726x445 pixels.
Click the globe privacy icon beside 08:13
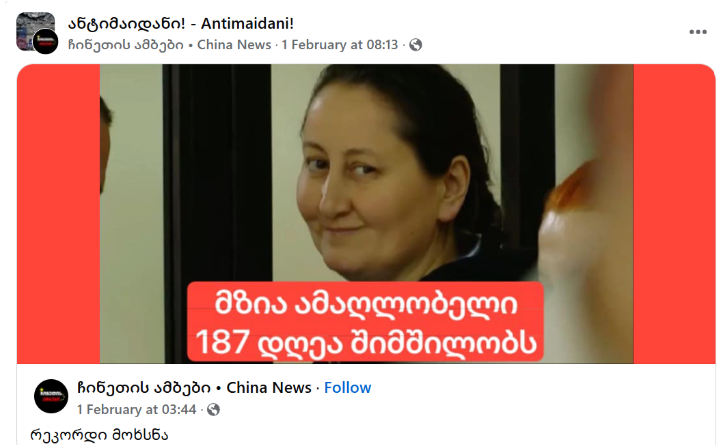415,44
